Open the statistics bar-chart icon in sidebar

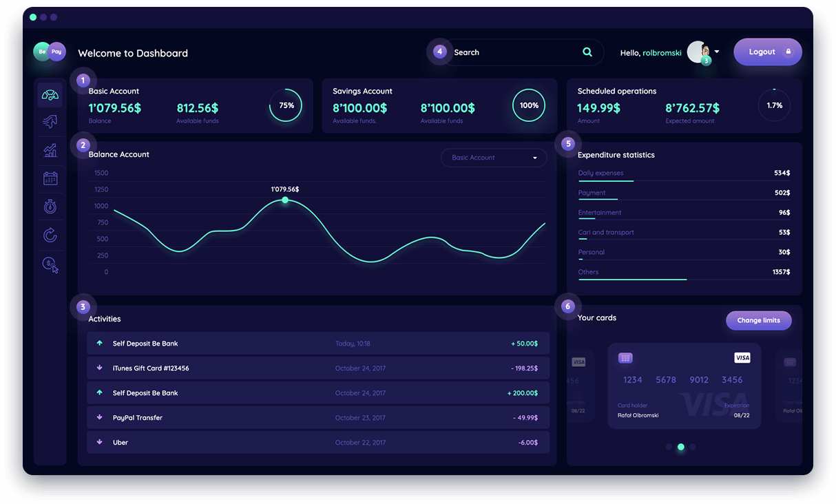(50, 149)
